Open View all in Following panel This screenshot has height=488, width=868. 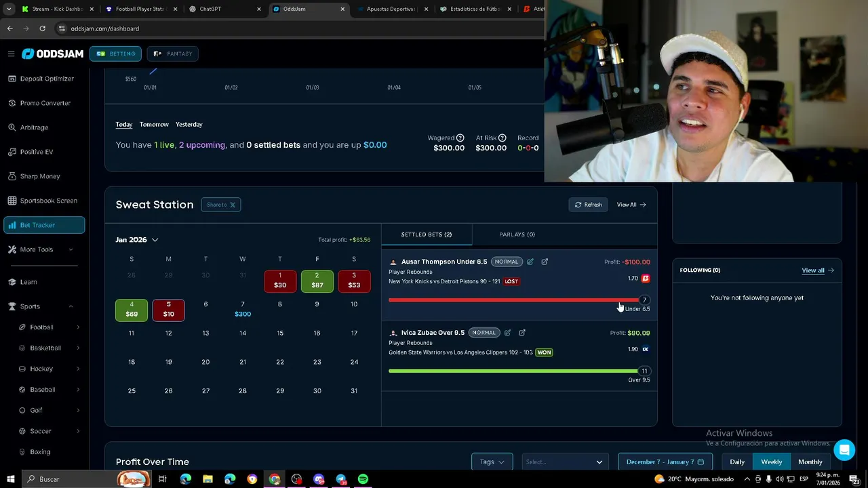(818, 270)
